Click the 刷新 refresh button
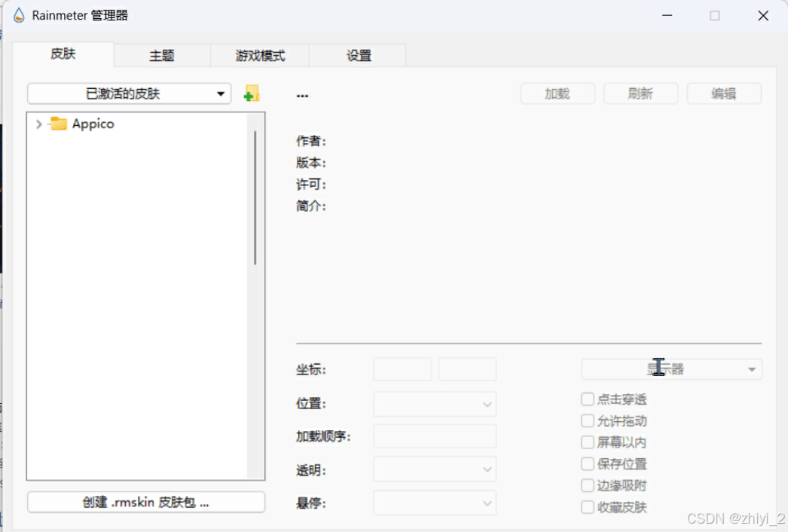 pos(640,93)
